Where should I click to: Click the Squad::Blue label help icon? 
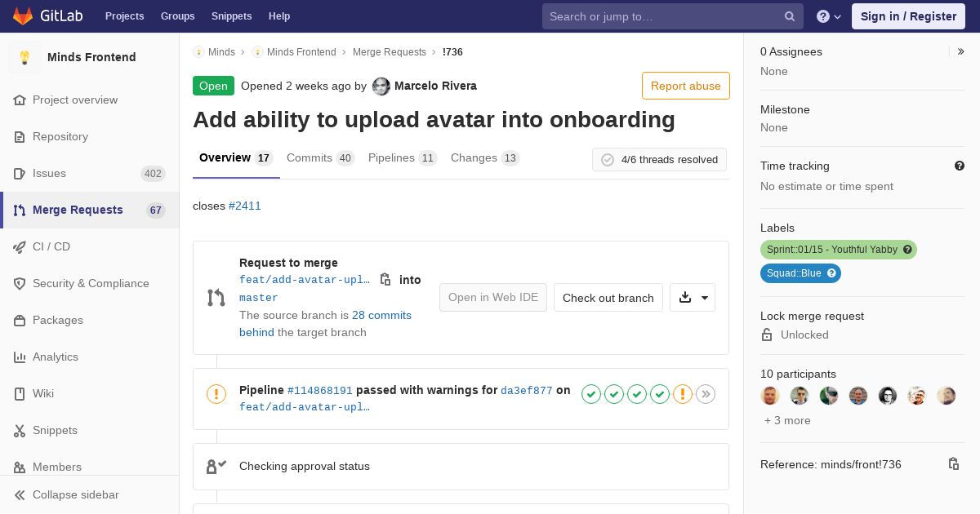click(831, 273)
